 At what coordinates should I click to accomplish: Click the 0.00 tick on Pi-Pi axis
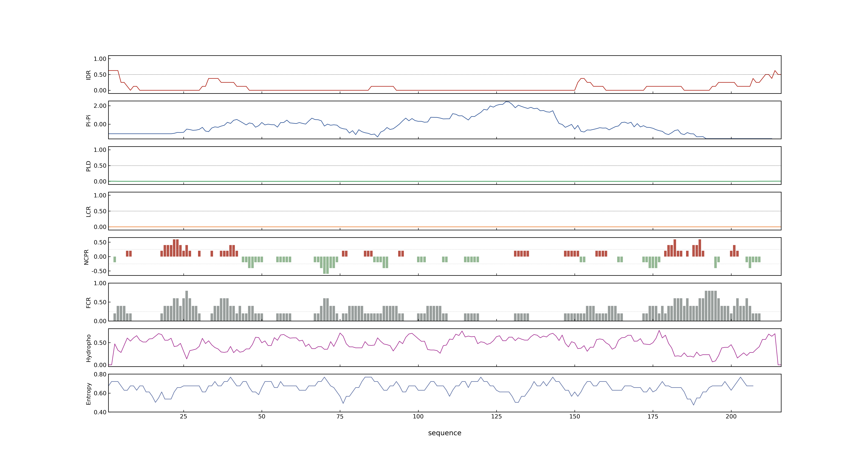point(100,124)
